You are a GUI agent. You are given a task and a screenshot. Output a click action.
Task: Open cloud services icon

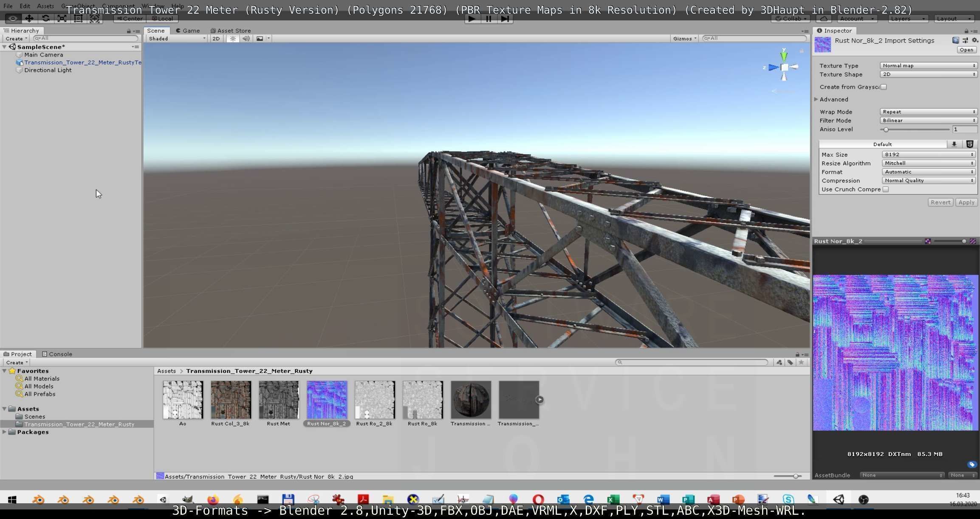pos(824,19)
